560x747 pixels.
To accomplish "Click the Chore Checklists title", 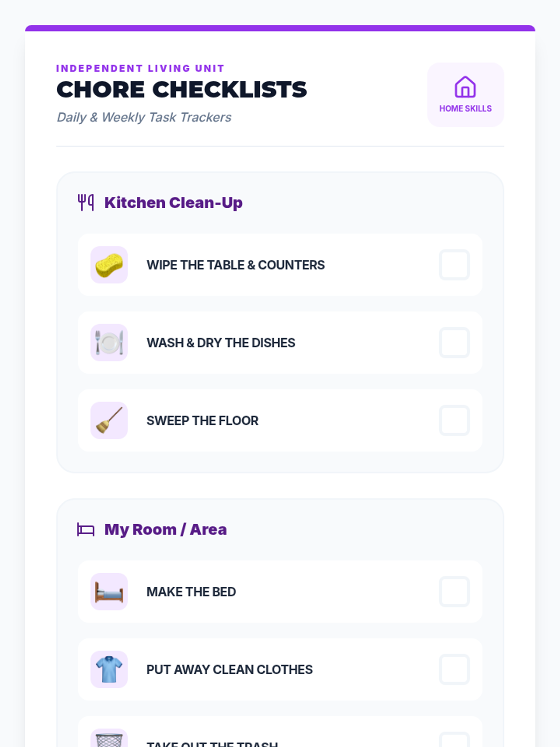I will click(x=182, y=90).
